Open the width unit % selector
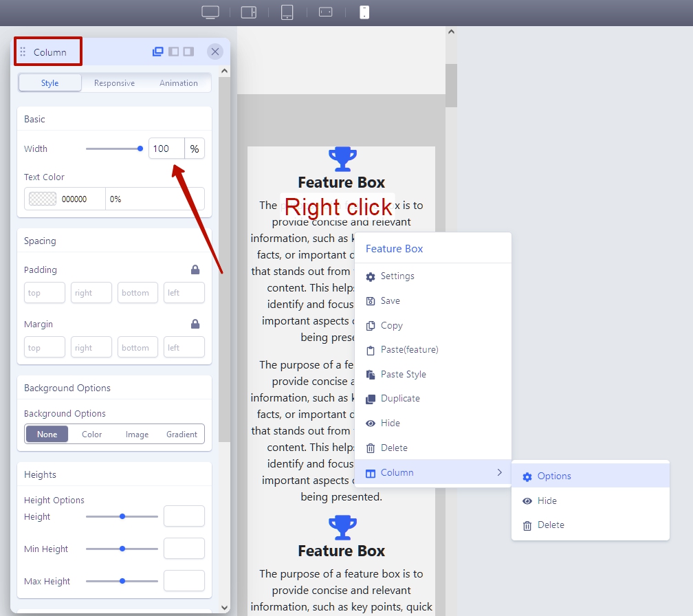 point(195,148)
